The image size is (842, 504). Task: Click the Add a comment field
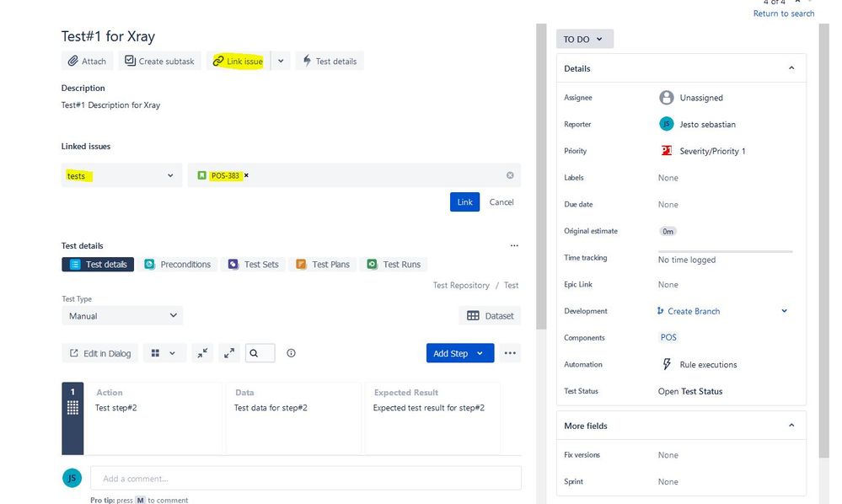pos(306,478)
